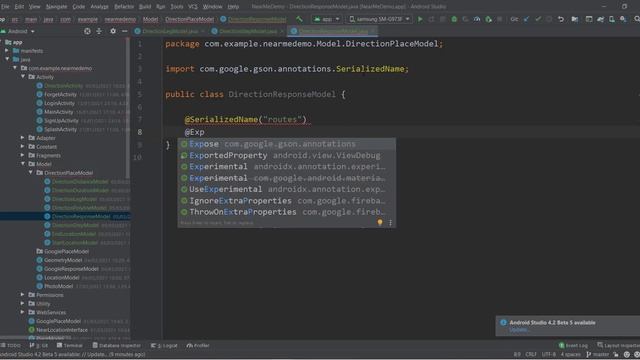The height and width of the screenshot is (360, 640).
Task: Click the info icon in update notification
Action: 503,322
